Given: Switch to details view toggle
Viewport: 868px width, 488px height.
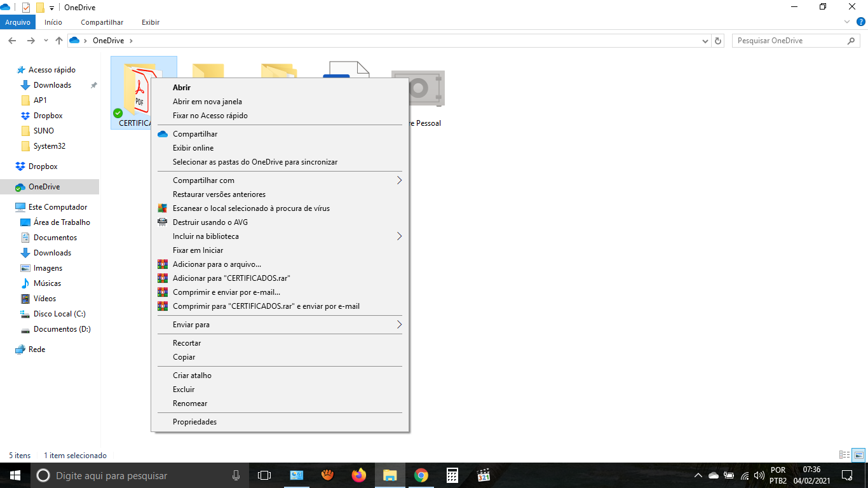Looking at the screenshot, I should [x=844, y=455].
